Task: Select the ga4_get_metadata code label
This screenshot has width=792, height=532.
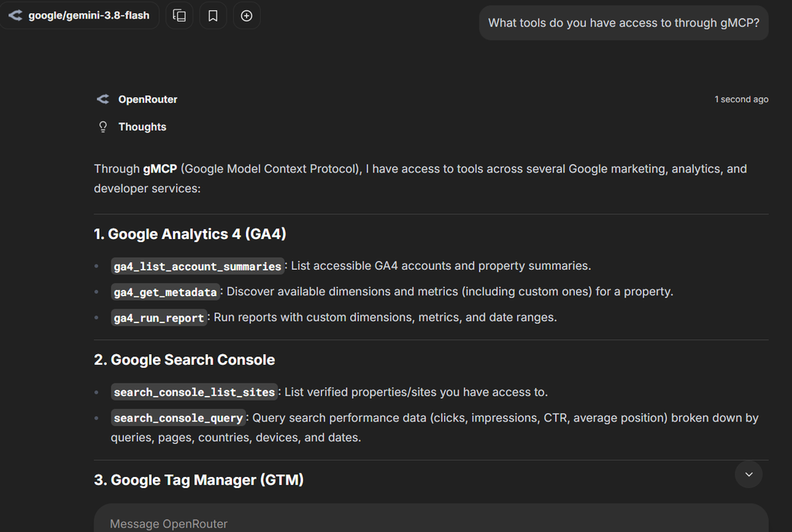Action: pyautogui.click(x=166, y=292)
